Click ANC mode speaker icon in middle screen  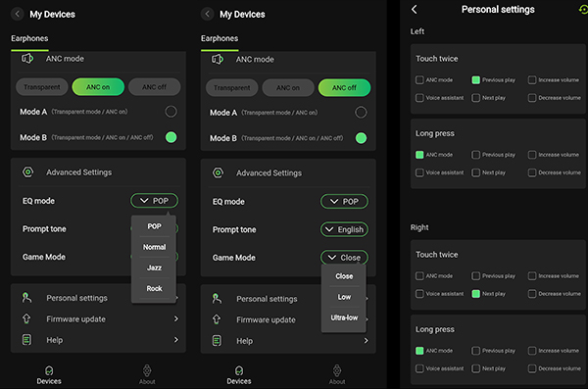pos(218,59)
